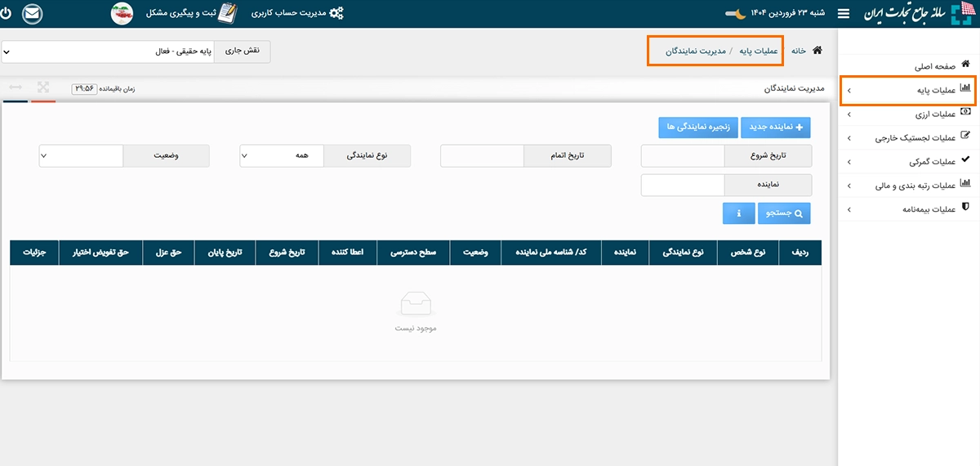Click the زنجیره نمایندگی ها button
Screen dimensions: 980x466
pos(698,128)
